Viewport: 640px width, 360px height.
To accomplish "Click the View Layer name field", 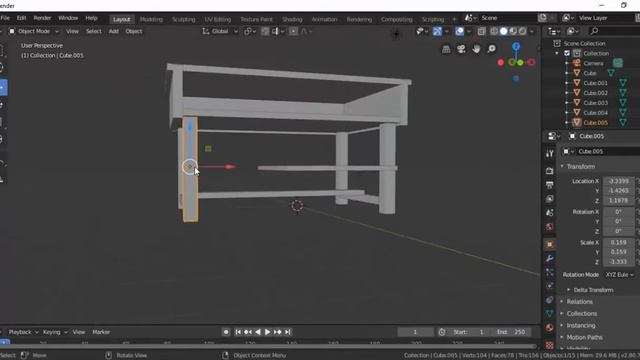I will point(605,18).
